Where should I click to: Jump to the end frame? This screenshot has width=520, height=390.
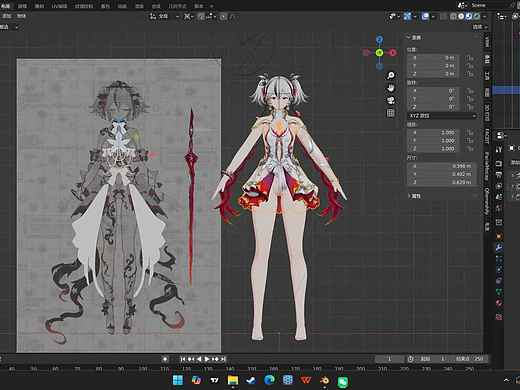tap(223, 359)
